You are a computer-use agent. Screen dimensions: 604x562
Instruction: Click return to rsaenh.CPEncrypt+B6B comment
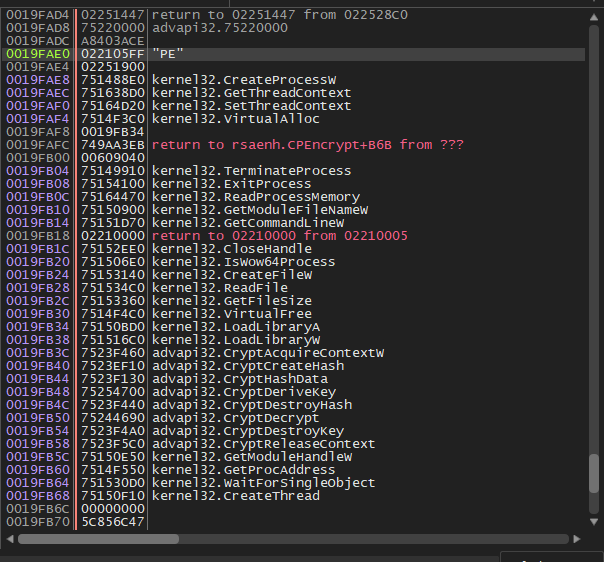(x=308, y=145)
